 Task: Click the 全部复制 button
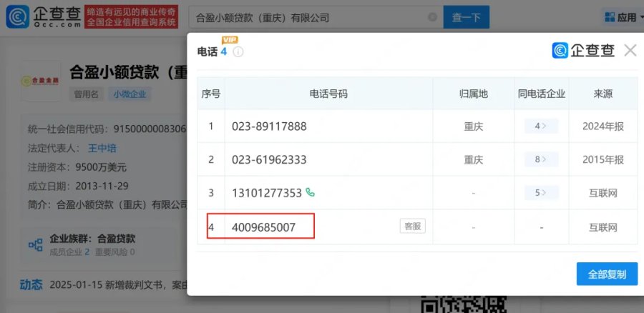point(607,274)
